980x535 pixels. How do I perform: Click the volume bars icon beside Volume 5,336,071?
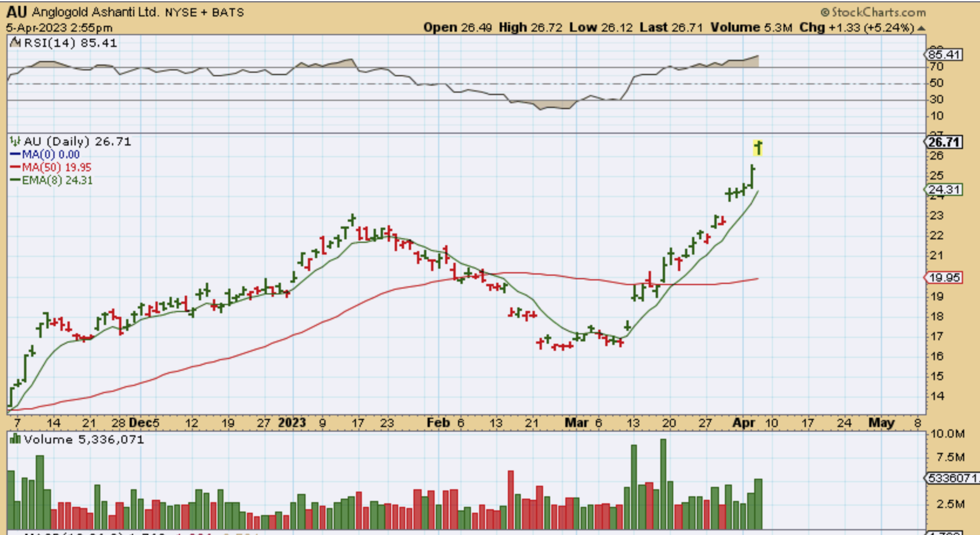[x=16, y=439]
